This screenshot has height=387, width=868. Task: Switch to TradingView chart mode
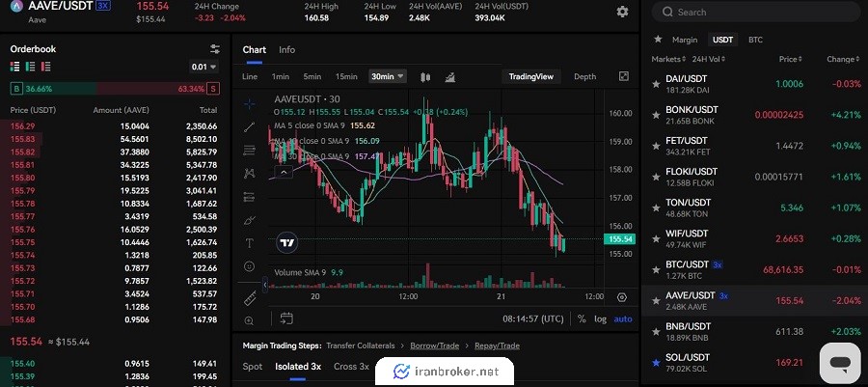(x=530, y=76)
